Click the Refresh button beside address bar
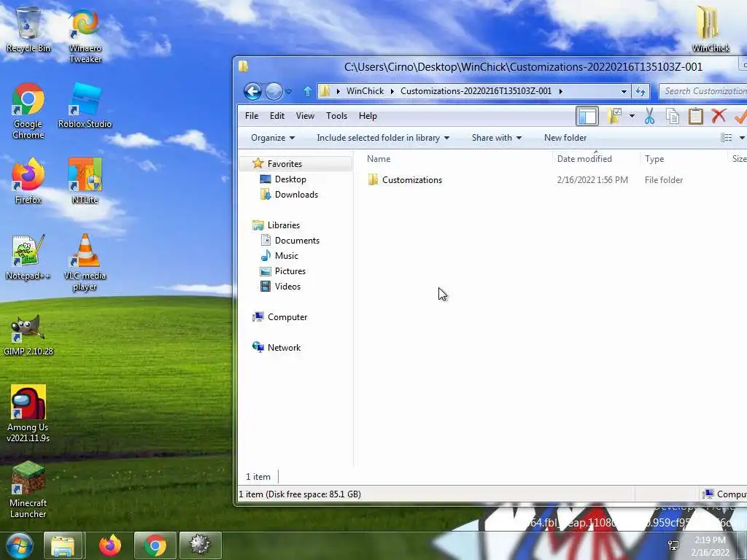 tap(640, 91)
